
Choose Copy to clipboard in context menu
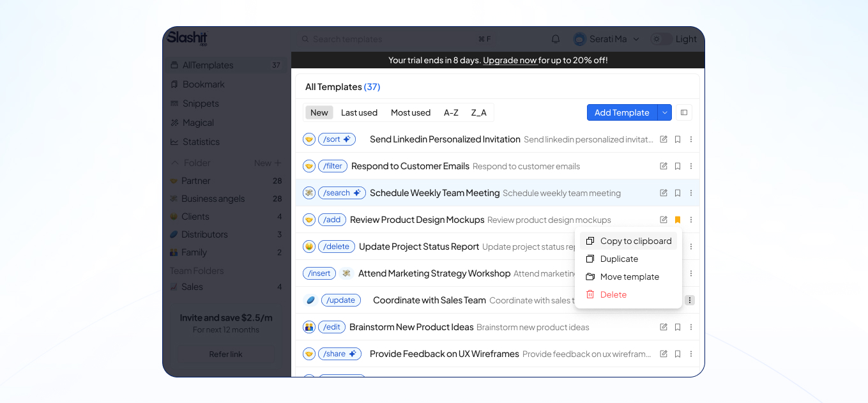pos(628,241)
